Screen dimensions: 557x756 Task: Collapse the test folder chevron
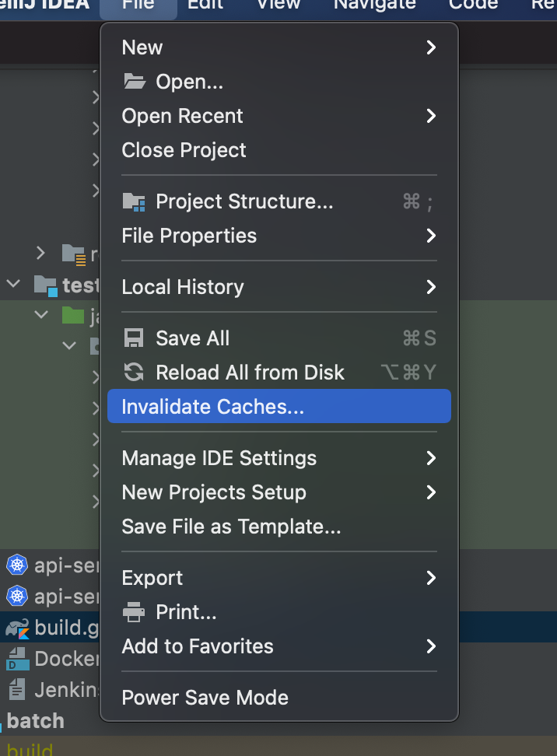point(13,284)
